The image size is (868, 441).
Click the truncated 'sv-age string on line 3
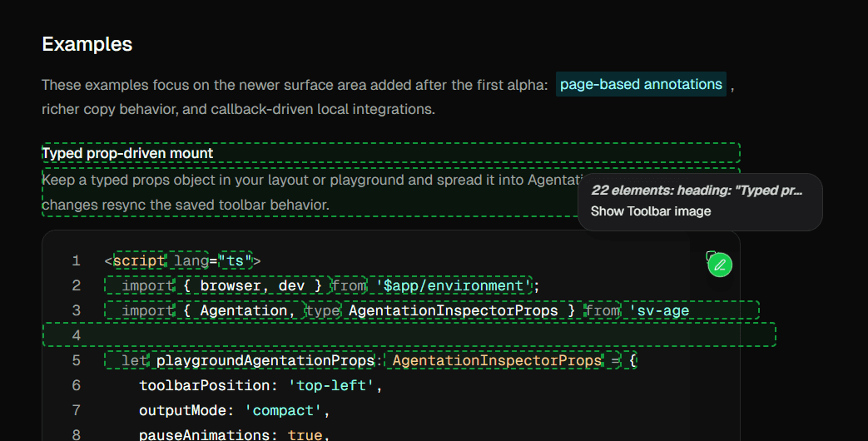pos(659,310)
